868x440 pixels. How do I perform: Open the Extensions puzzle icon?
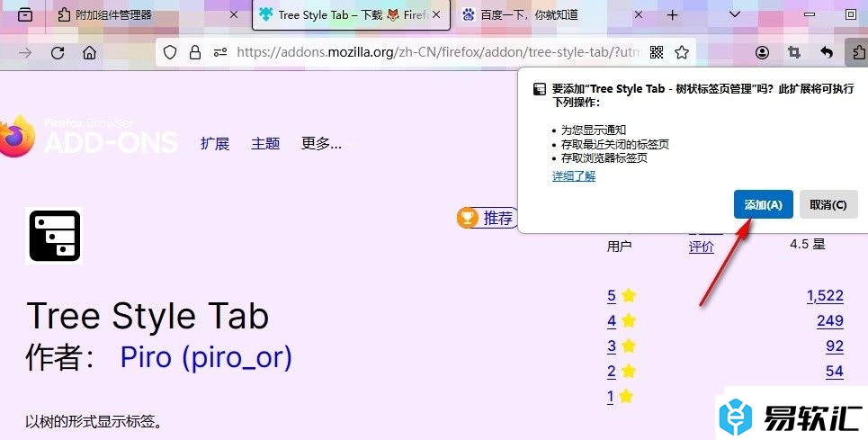pyautogui.click(x=858, y=52)
